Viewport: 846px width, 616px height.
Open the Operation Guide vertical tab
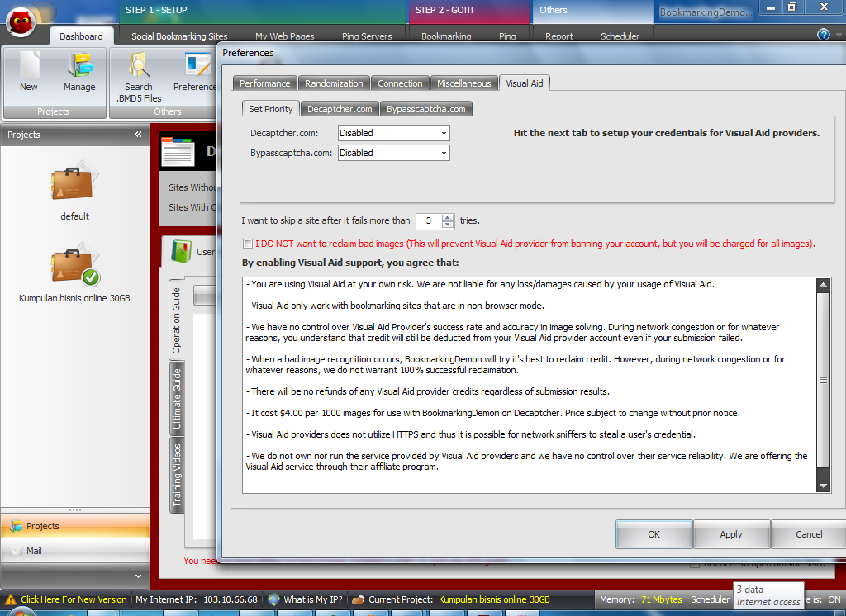177,320
